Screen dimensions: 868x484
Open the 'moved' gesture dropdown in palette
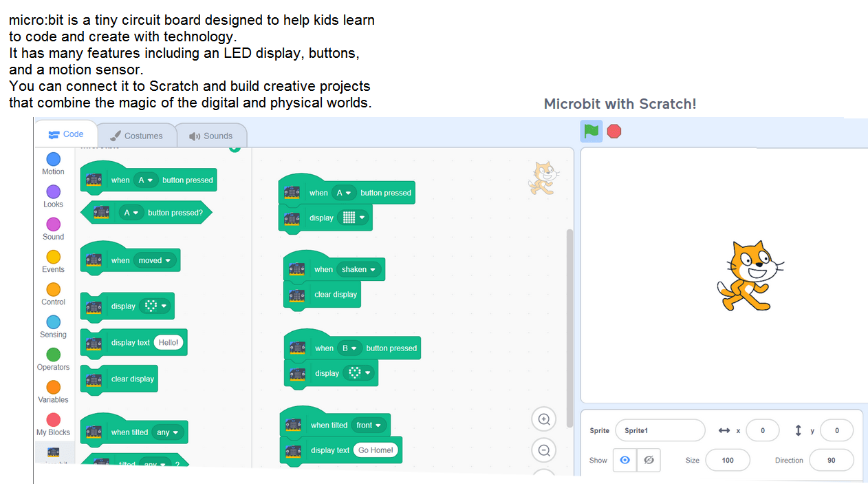pyautogui.click(x=155, y=260)
